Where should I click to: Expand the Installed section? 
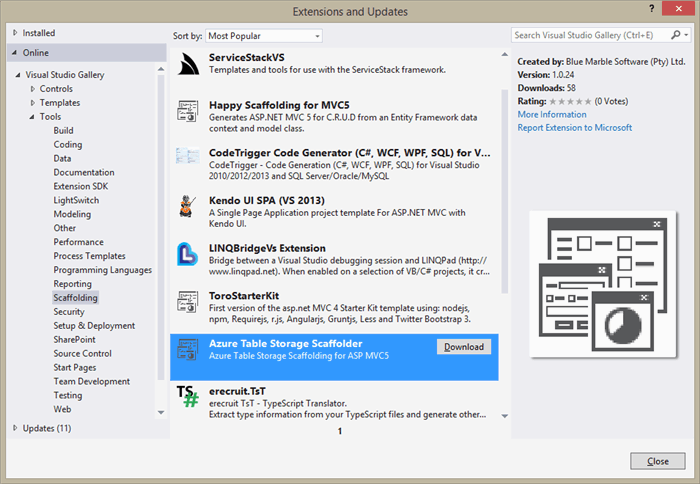[x=15, y=33]
